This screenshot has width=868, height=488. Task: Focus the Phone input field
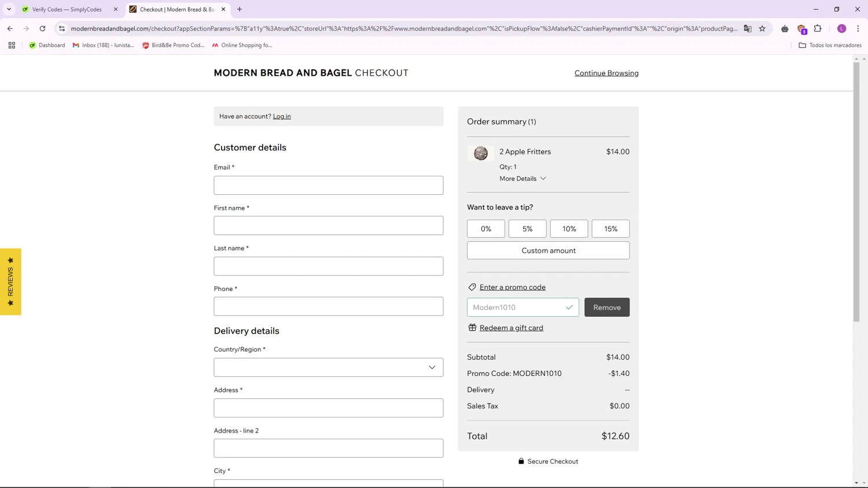tap(329, 306)
